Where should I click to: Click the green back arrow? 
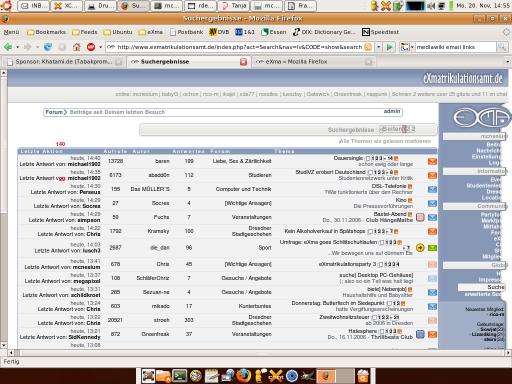tap(8, 47)
